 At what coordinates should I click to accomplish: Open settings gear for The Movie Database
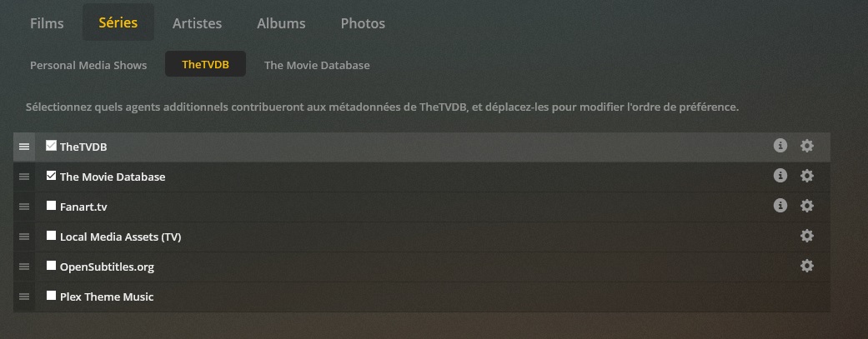pos(807,176)
